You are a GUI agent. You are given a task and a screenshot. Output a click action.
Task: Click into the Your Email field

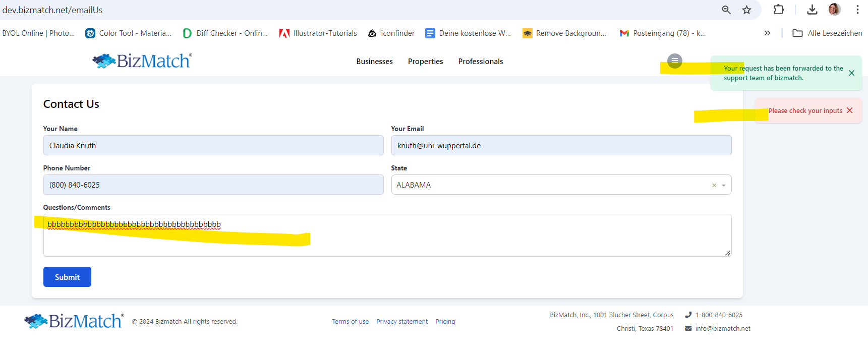coord(561,146)
